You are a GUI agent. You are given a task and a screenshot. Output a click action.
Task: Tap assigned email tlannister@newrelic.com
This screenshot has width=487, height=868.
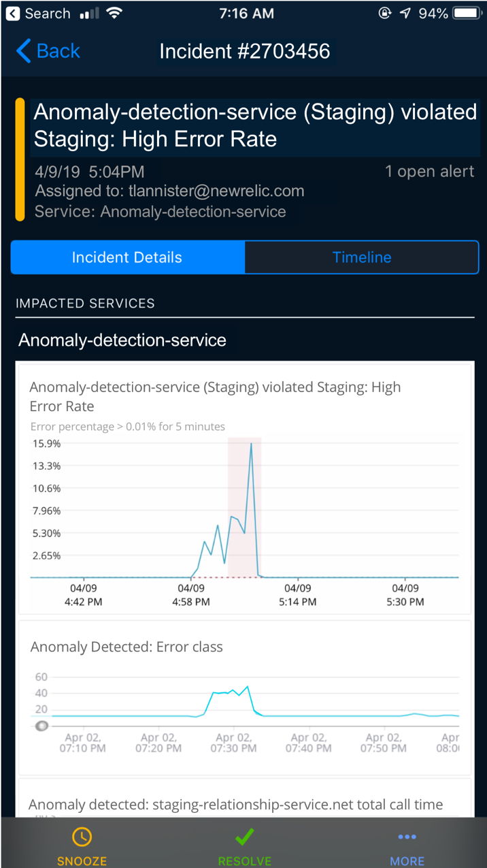point(216,191)
